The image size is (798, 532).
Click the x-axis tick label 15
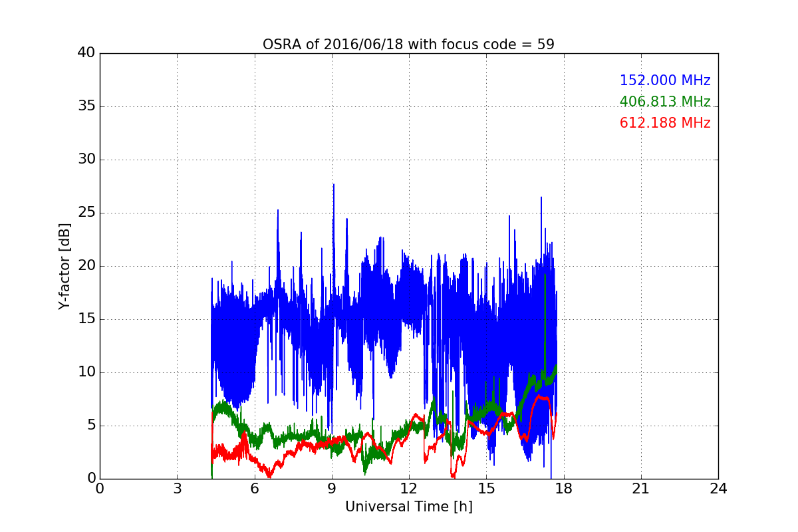486,489
